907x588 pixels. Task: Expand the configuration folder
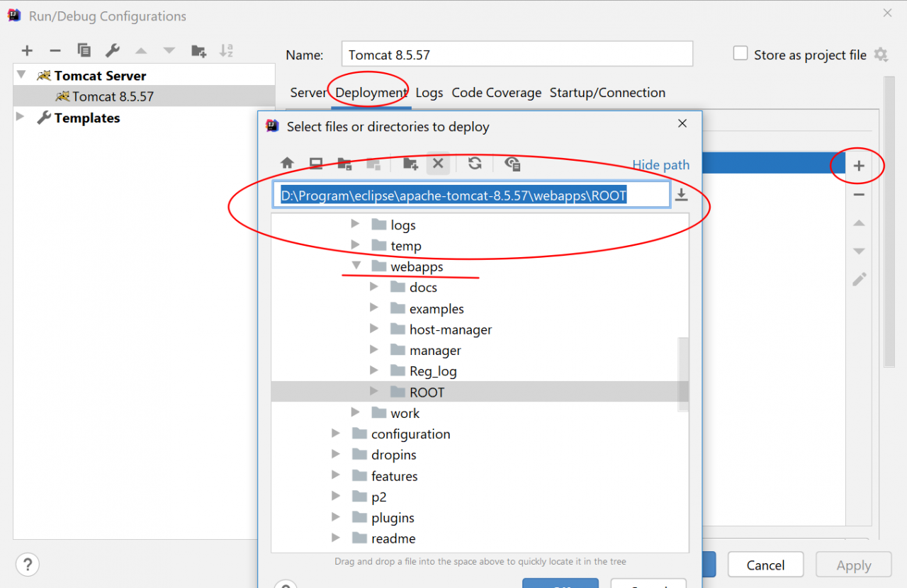(337, 434)
